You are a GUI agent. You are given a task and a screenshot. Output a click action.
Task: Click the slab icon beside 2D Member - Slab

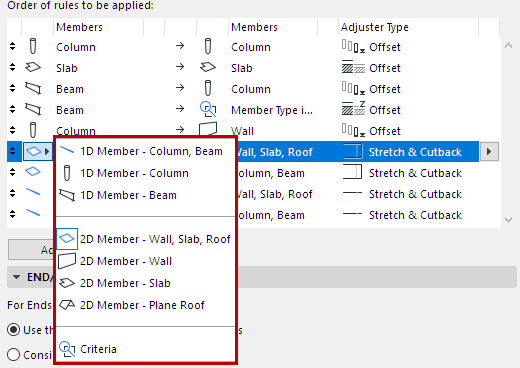pos(67,283)
